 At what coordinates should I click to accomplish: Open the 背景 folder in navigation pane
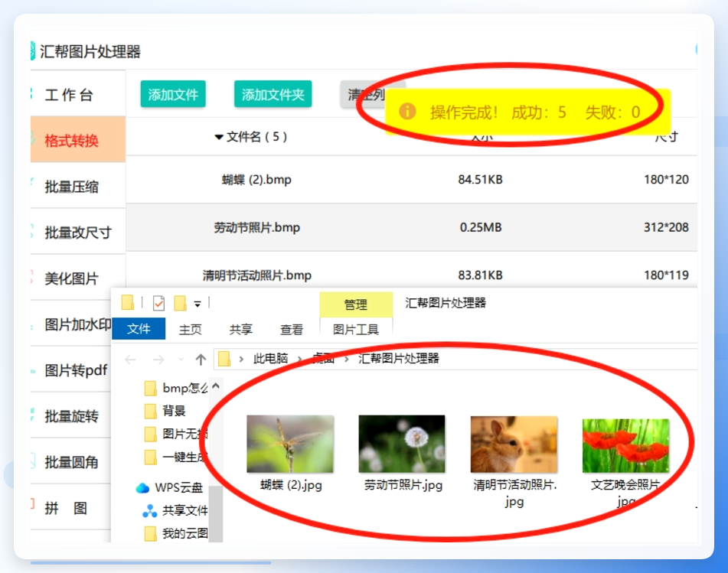click(165, 411)
